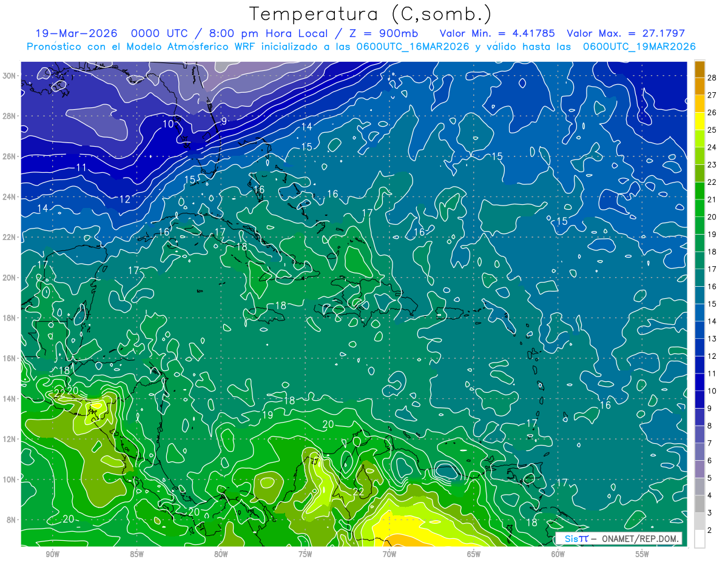728x562 pixels.
Task: Click the '80W' longitude axis label
Action: [221, 554]
